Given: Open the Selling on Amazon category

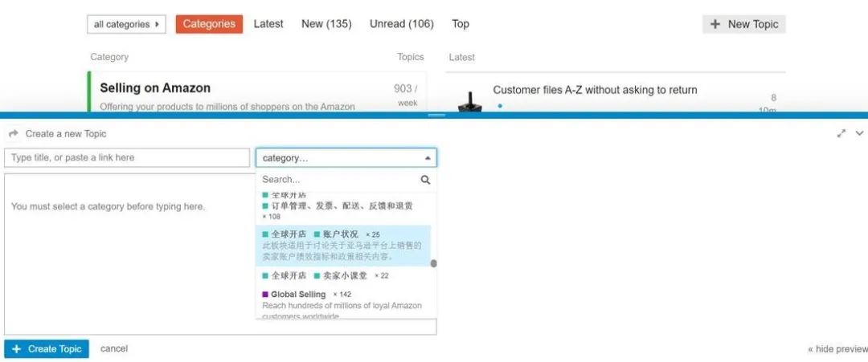Looking at the screenshot, I should pos(155,87).
